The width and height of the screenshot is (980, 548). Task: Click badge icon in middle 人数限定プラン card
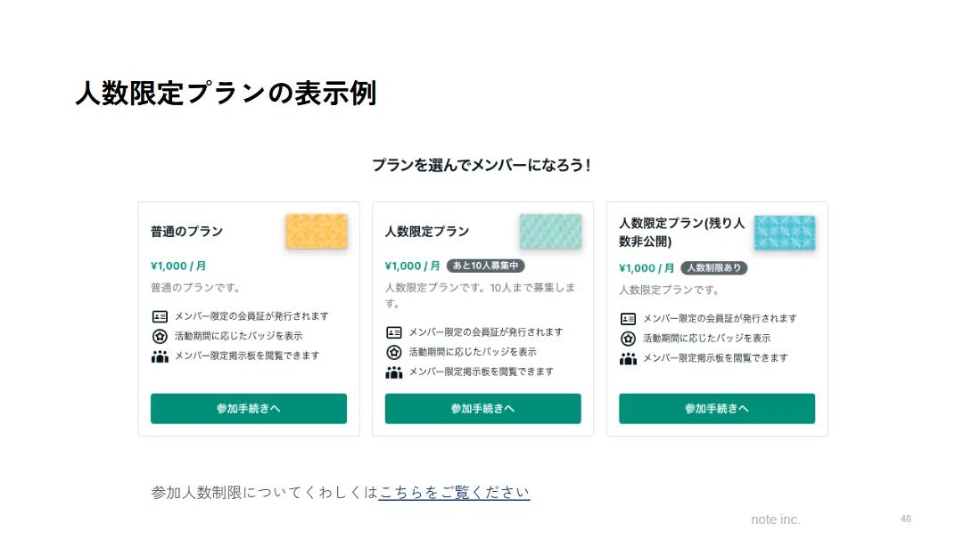tap(394, 353)
